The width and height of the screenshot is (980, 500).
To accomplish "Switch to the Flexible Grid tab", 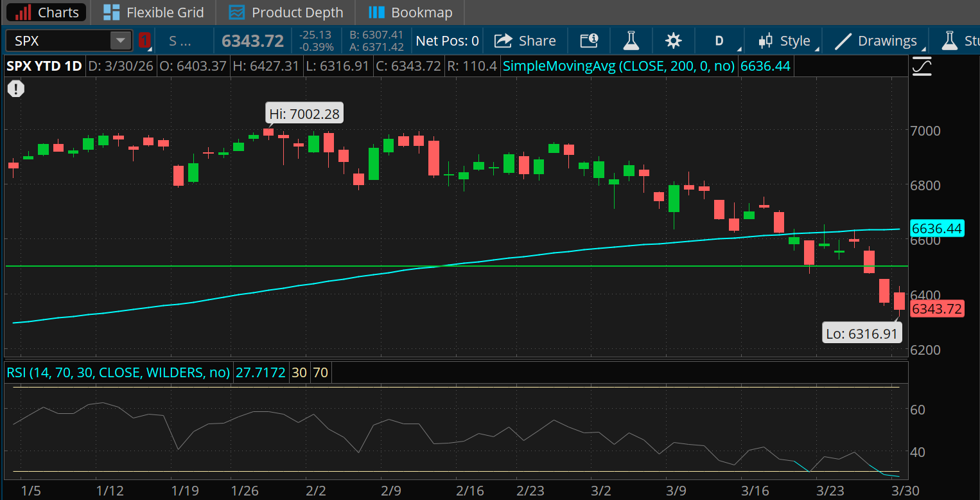I will (153, 12).
